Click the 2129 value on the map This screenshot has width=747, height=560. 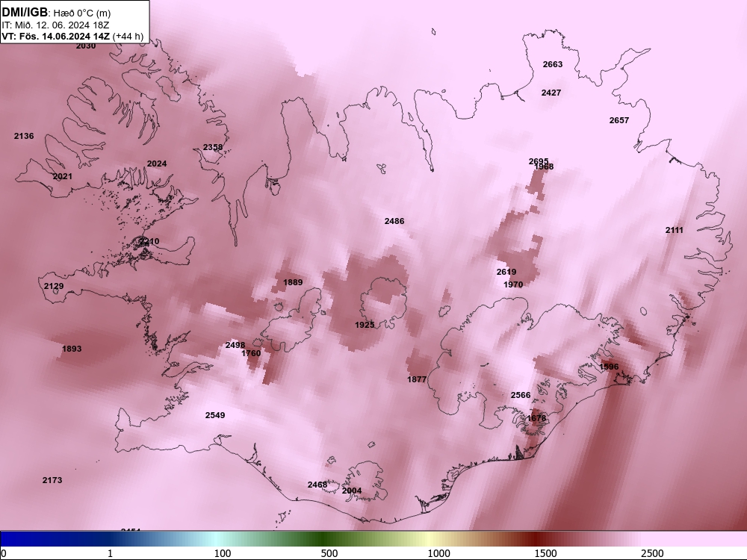point(54,286)
